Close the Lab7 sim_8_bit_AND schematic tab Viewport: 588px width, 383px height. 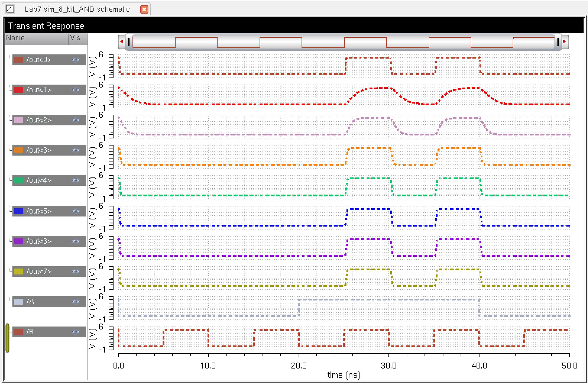144,9
